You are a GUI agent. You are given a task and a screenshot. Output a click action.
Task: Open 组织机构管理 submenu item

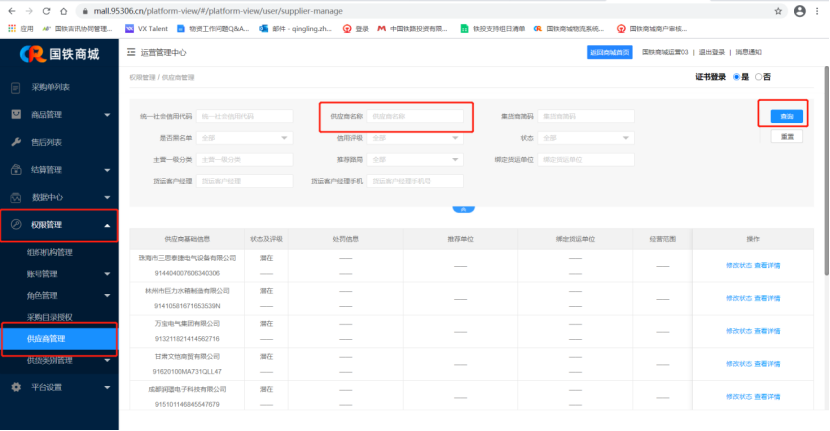point(50,253)
